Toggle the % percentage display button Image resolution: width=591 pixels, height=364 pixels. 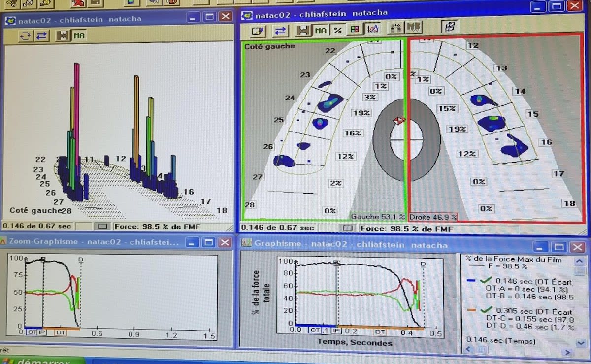coord(337,31)
